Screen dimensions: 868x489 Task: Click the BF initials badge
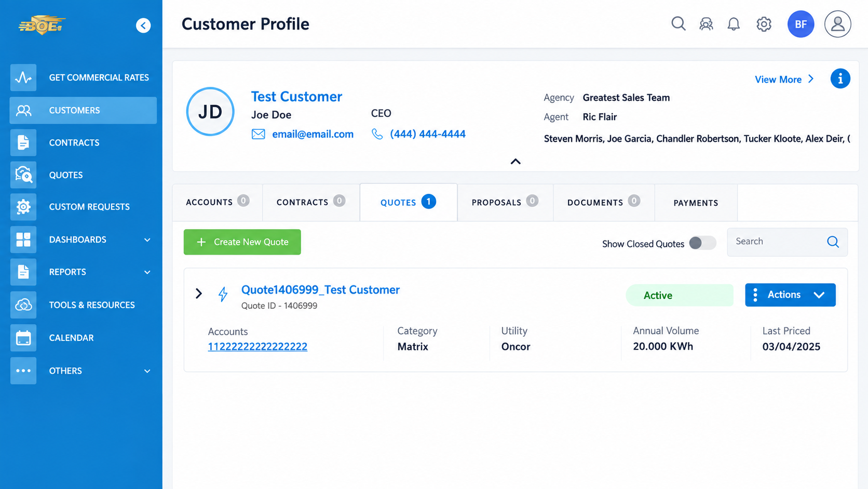801,24
